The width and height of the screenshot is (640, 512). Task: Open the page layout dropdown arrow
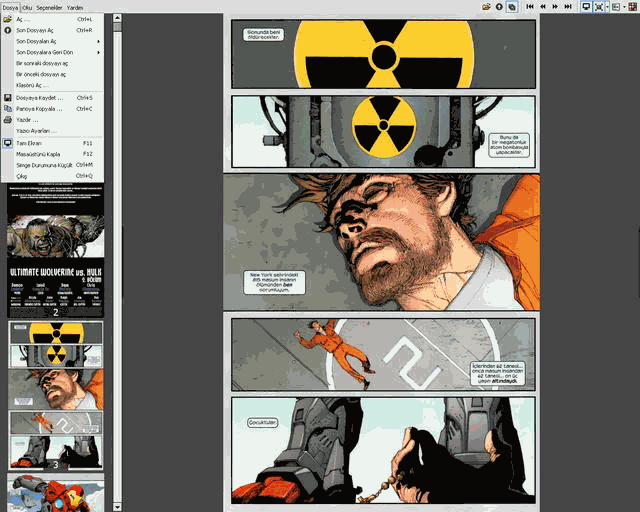624,7
